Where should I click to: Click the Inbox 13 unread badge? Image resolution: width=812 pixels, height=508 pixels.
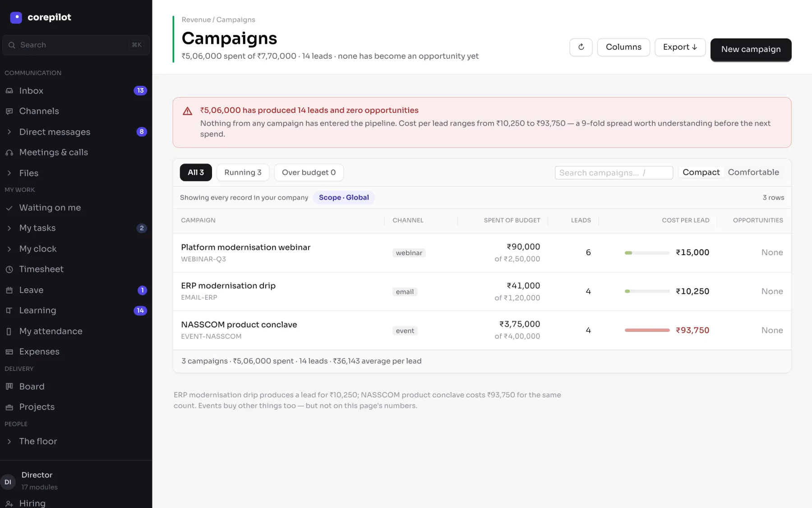click(x=140, y=91)
